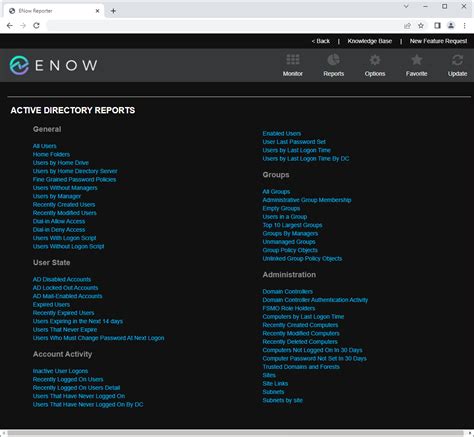Click the ENow logo
This screenshot has width=474, height=437.
click(x=53, y=65)
